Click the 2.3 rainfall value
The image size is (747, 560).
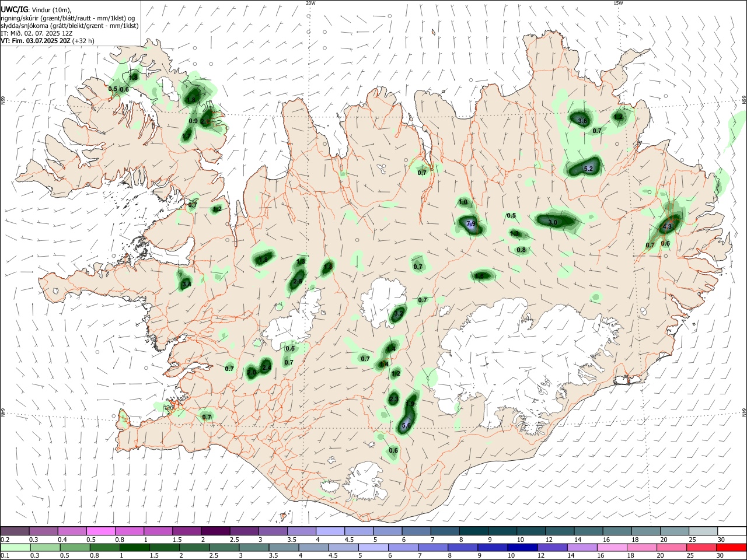393,399
